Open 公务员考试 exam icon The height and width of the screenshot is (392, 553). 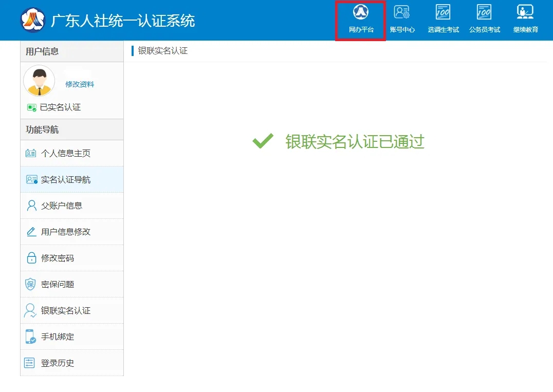click(484, 12)
